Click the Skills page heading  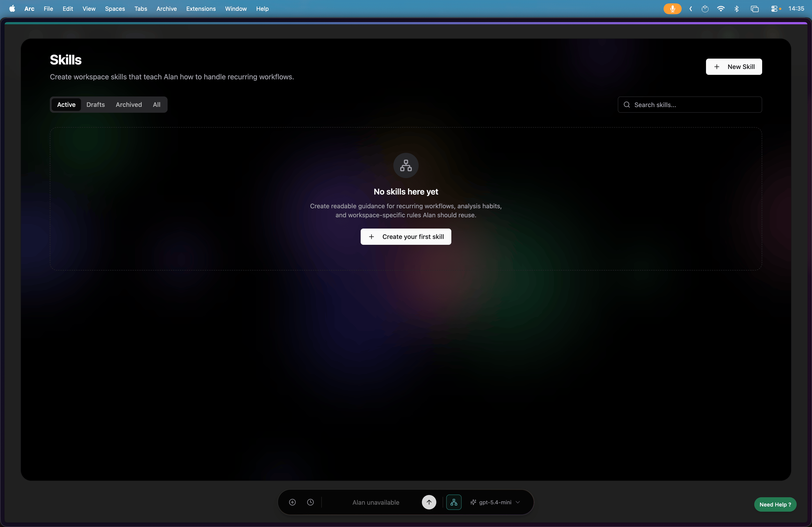(x=66, y=60)
